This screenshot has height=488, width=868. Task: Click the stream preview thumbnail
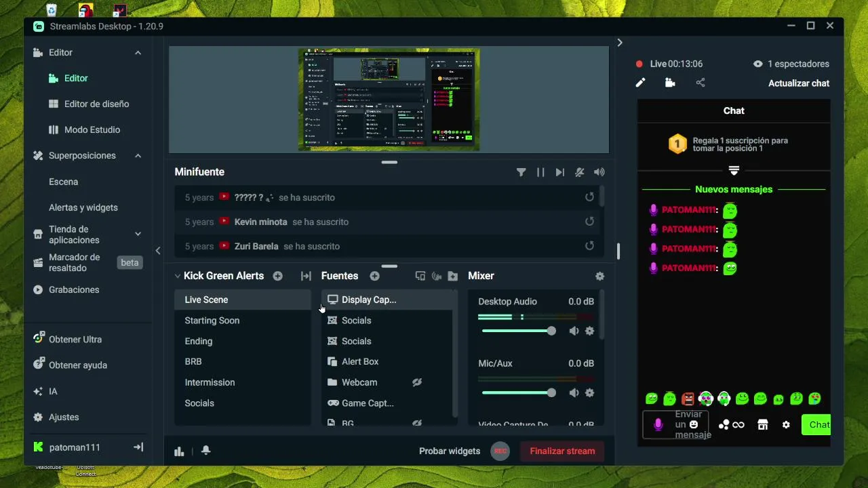[x=389, y=100]
